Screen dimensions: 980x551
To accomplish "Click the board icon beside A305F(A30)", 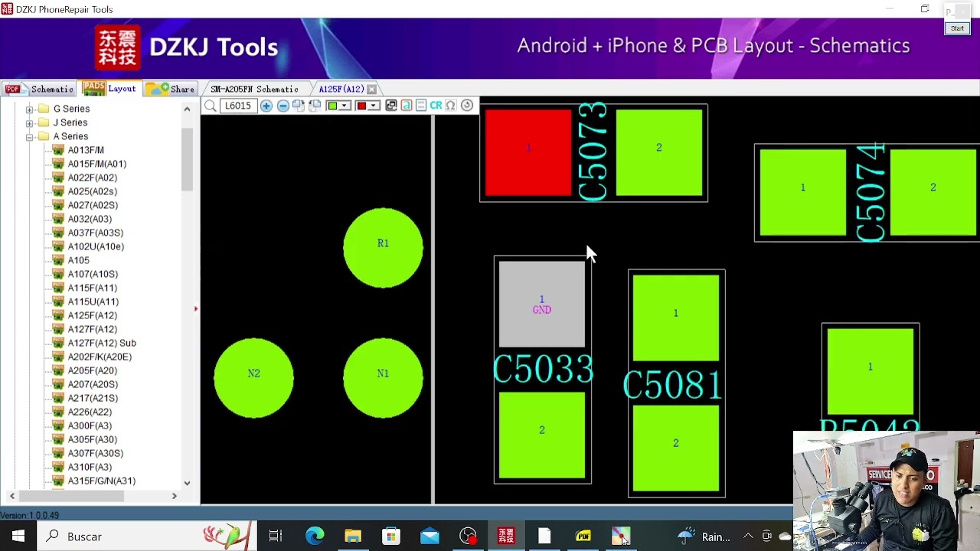I will 57,439.
